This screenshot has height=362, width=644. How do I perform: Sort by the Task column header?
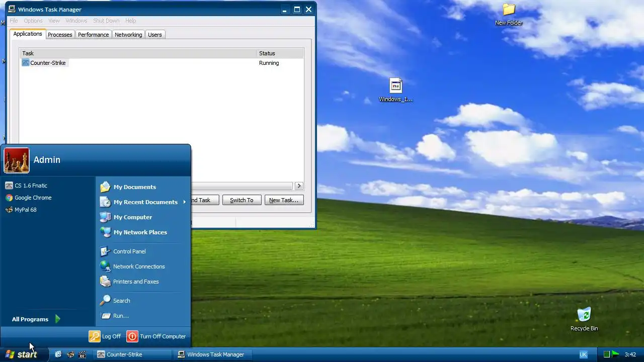point(138,53)
